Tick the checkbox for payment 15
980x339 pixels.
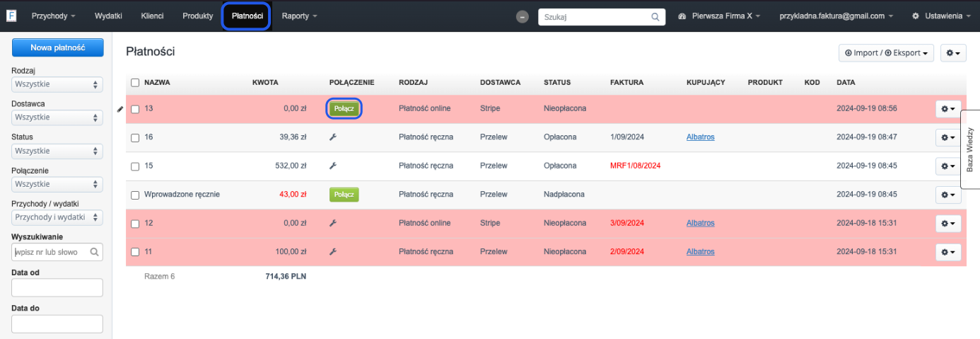[135, 166]
